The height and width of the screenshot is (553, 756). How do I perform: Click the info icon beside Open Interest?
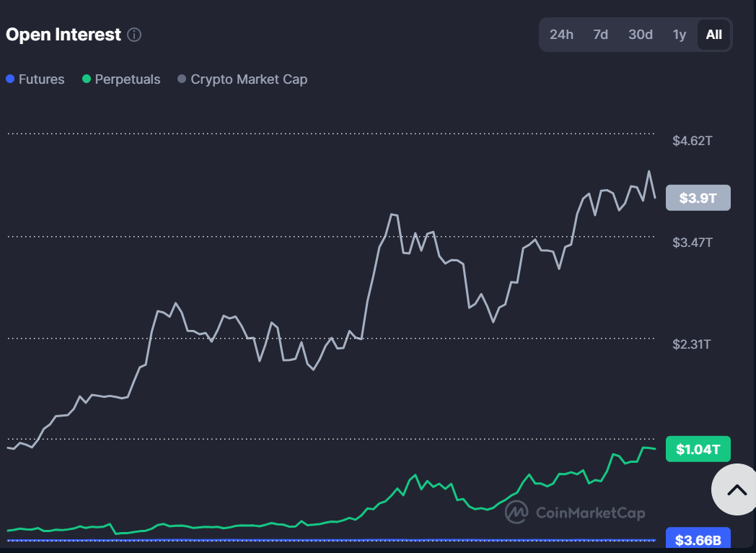134,35
